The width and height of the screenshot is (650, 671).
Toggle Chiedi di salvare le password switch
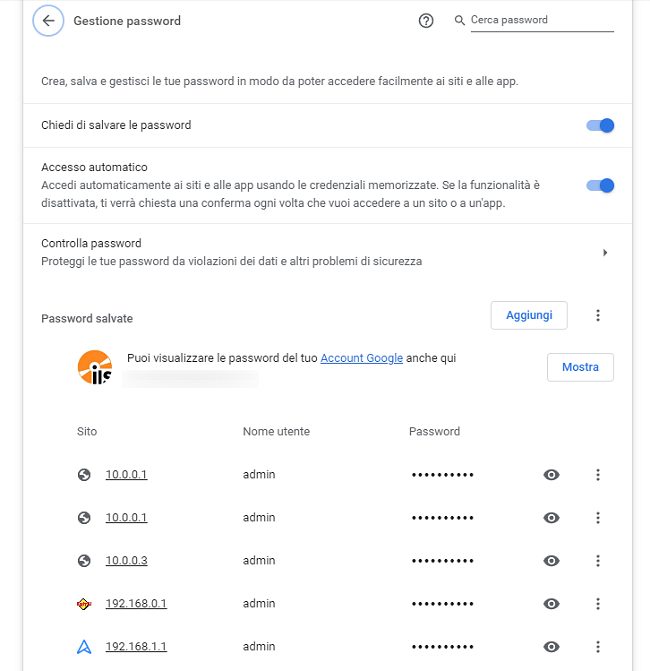[x=600, y=125]
